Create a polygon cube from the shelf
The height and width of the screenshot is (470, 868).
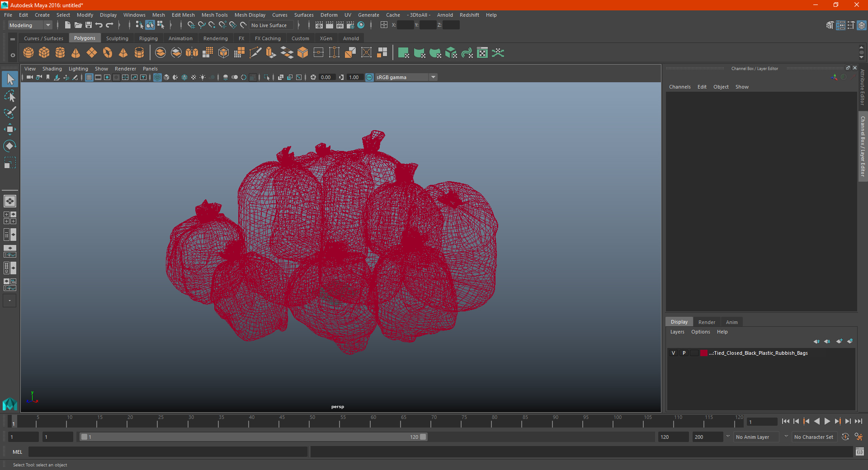click(x=44, y=53)
